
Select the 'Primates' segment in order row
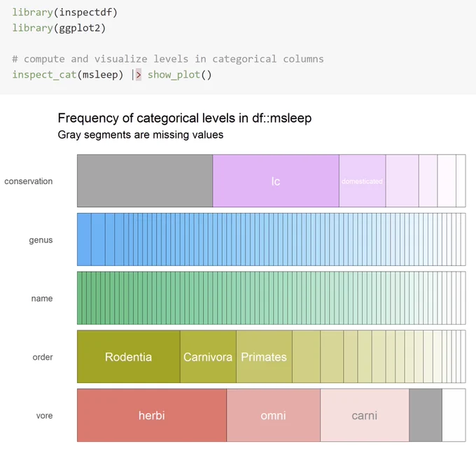point(264,356)
